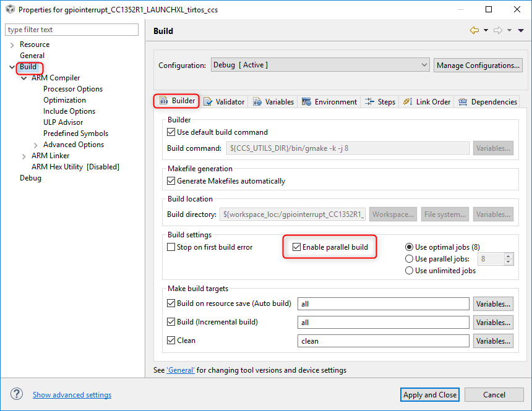The width and height of the screenshot is (532, 411).
Task: Select Use unlimited jobs radio button
Action: click(409, 270)
